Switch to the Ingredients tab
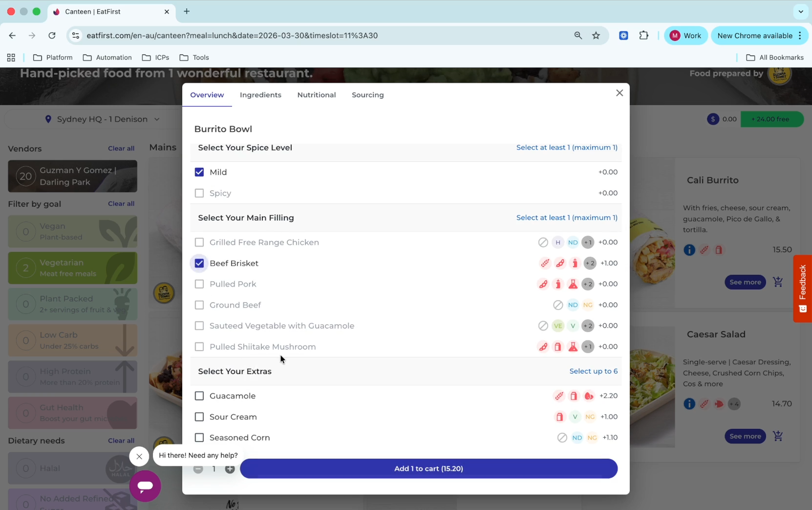 (260, 95)
